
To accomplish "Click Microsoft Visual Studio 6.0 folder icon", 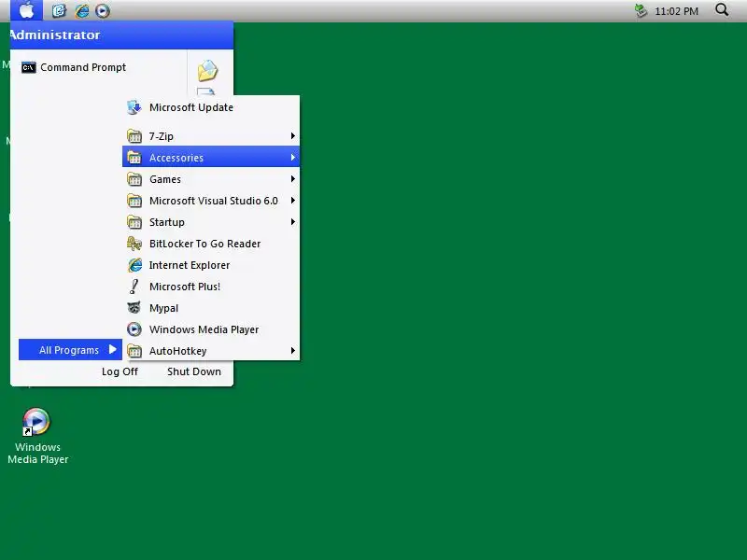I will click(134, 201).
